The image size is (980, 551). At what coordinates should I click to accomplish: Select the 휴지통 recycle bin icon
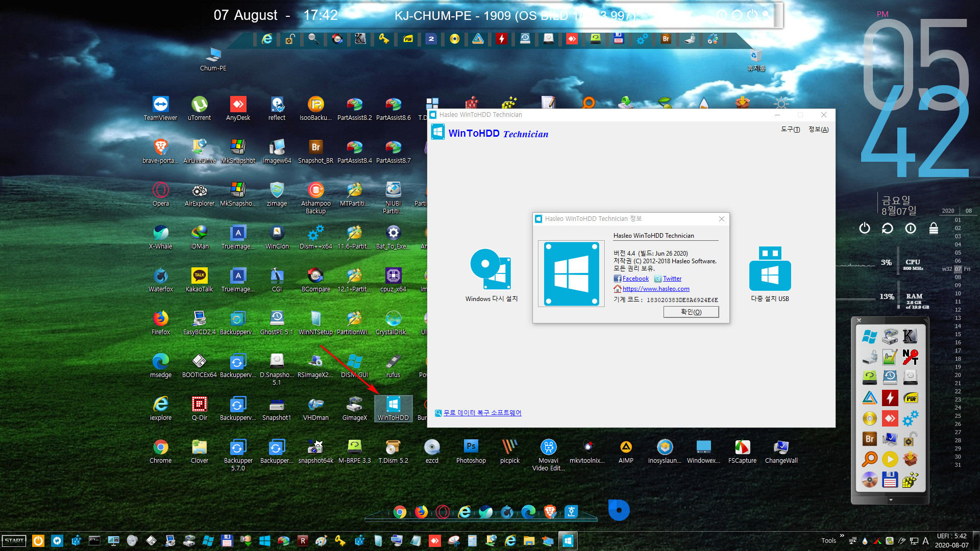pos(756,60)
